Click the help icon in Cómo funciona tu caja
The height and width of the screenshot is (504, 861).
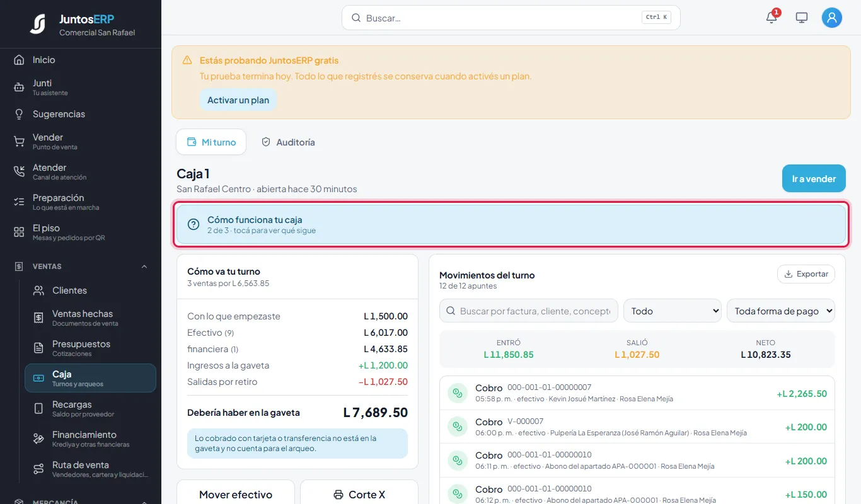[194, 225]
